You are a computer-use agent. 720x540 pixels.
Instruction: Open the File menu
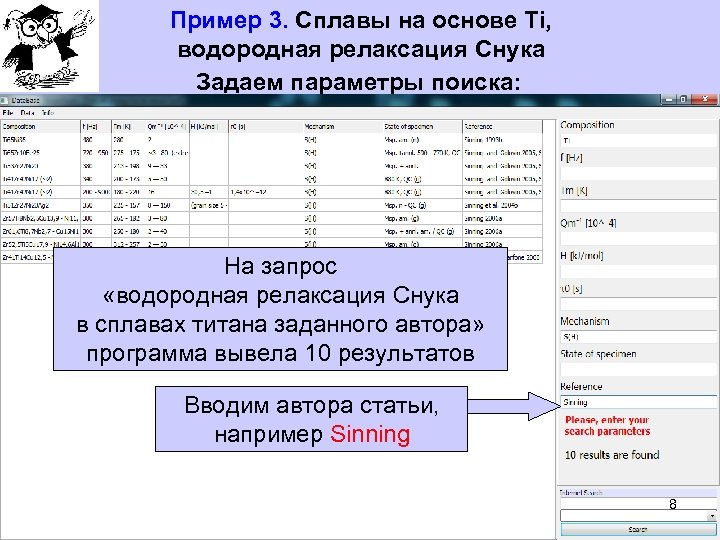point(8,112)
